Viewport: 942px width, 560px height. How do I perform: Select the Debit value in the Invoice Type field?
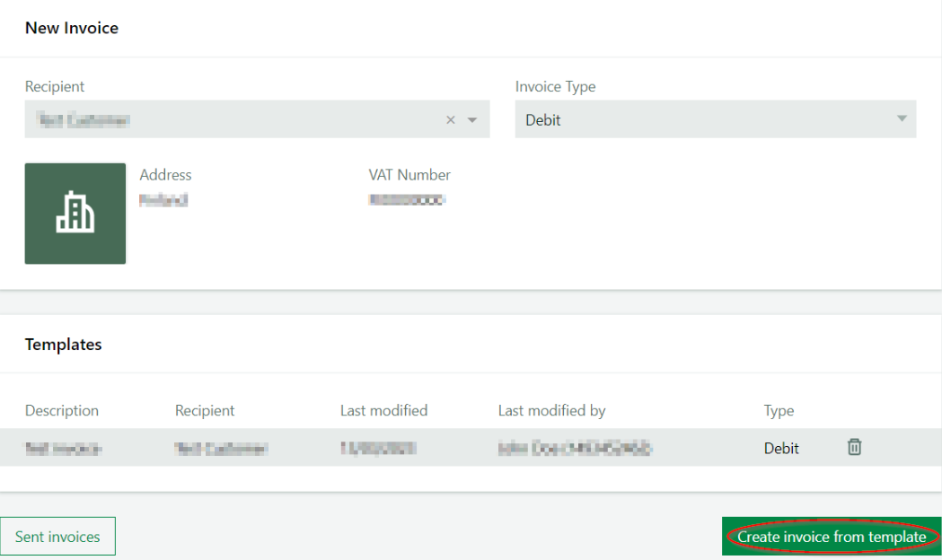tap(543, 120)
